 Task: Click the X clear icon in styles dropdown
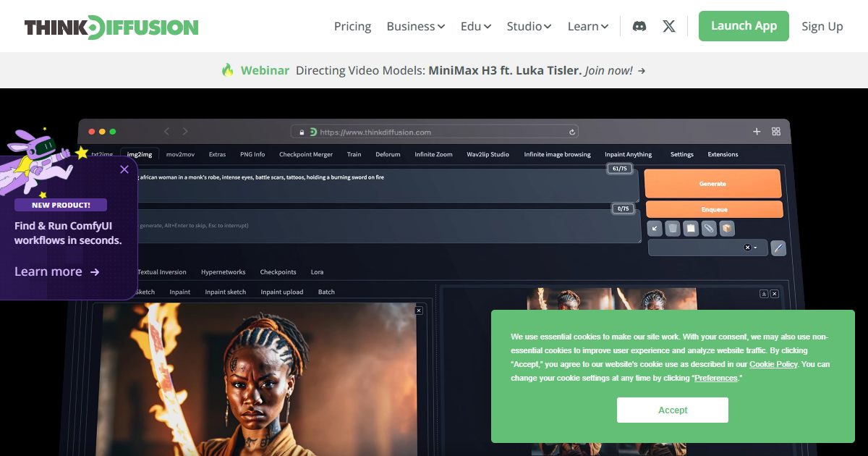[747, 248]
